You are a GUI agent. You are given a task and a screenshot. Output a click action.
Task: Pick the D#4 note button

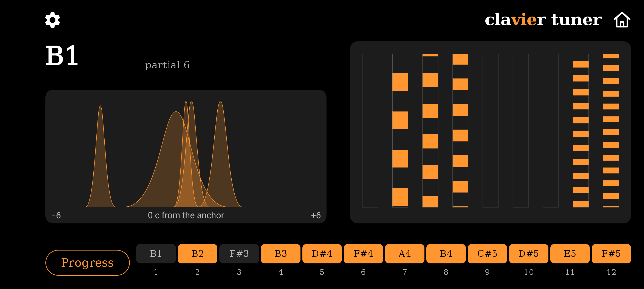click(322, 254)
